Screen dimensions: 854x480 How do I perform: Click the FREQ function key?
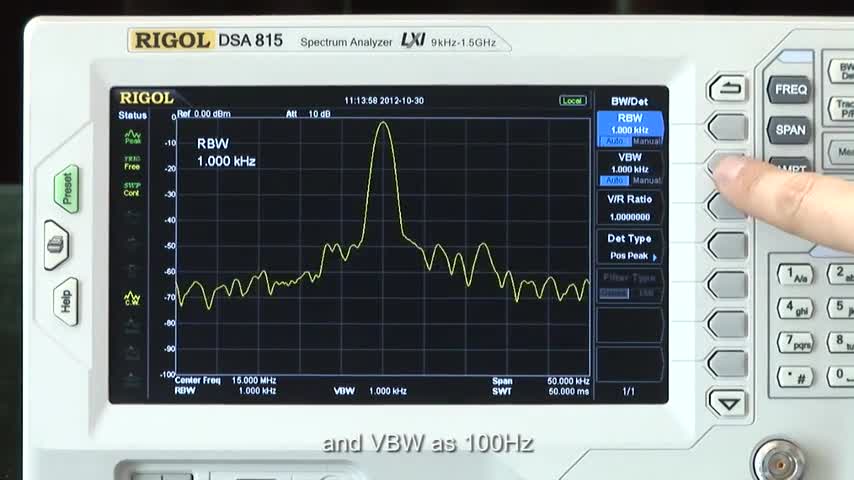[790, 90]
